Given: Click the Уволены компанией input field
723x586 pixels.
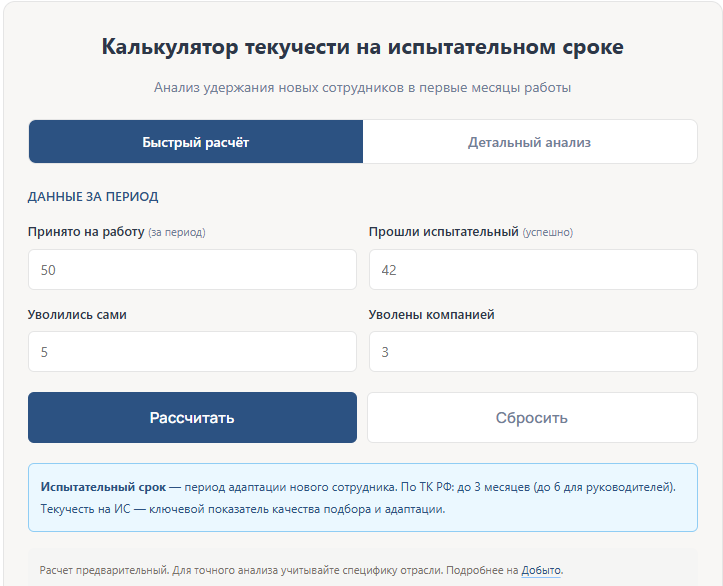Looking at the screenshot, I should coord(532,352).
